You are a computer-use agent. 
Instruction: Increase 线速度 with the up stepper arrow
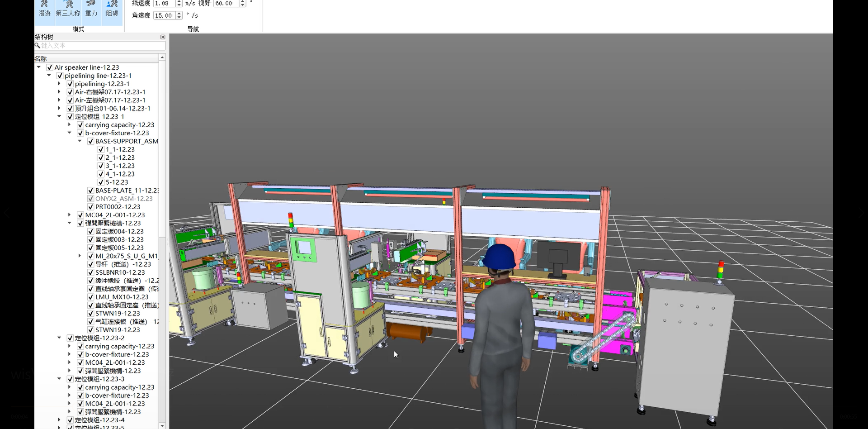179,1
